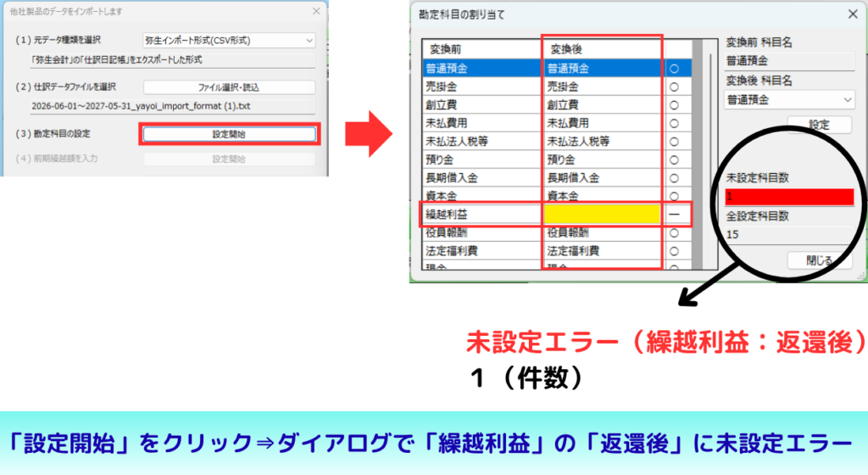The width and height of the screenshot is (868, 475).
Task: Select the 長期借入金 row in 変換前 column
Action: [482, 178]
